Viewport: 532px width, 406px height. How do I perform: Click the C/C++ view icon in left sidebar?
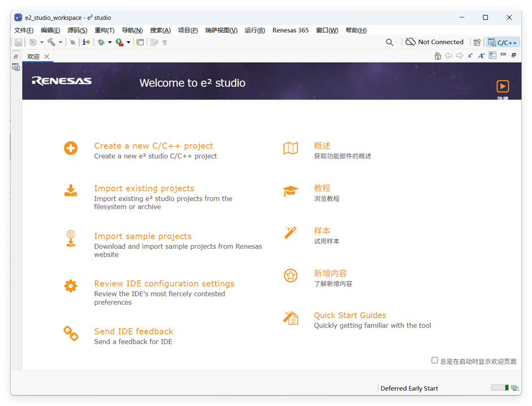pos(16,67)
